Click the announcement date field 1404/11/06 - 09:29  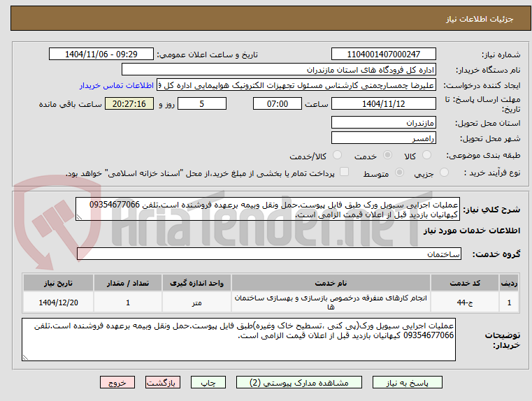click(x=101, y=54)
